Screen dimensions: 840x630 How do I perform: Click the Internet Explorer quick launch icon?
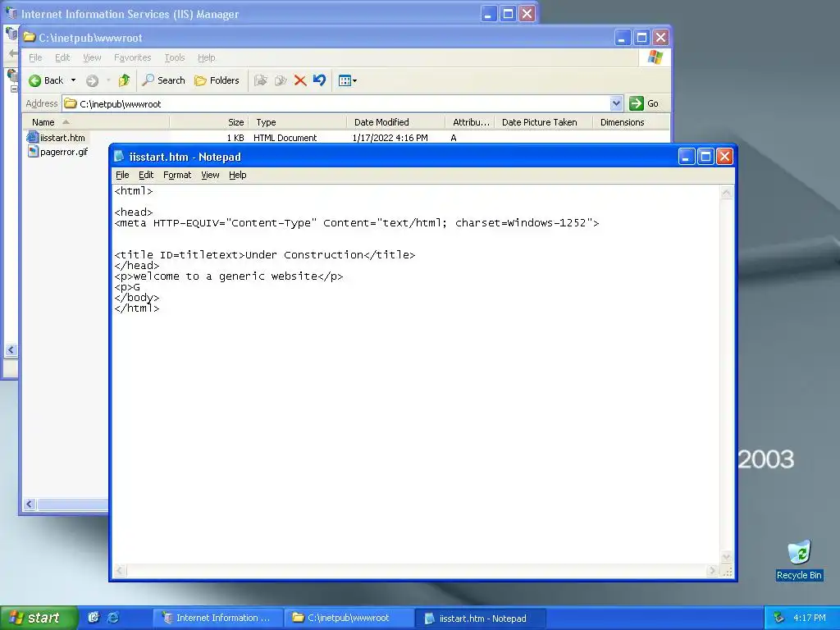coord(113,618)
